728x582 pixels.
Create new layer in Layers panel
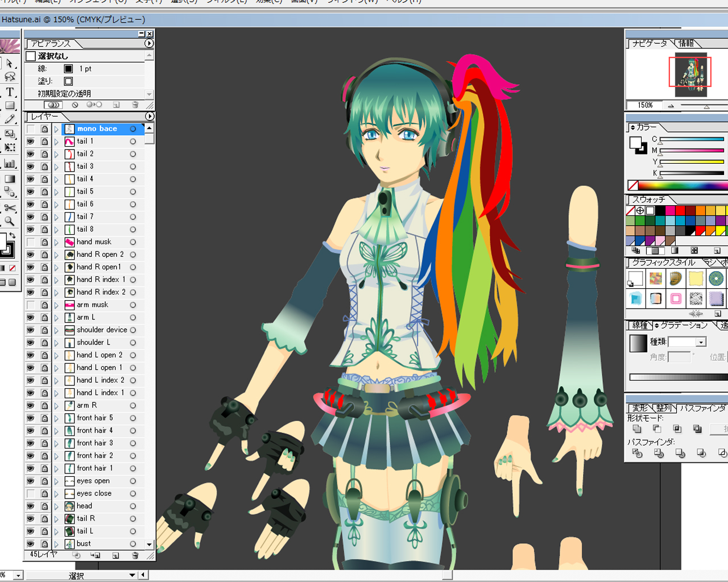click(x=115, y=555)
